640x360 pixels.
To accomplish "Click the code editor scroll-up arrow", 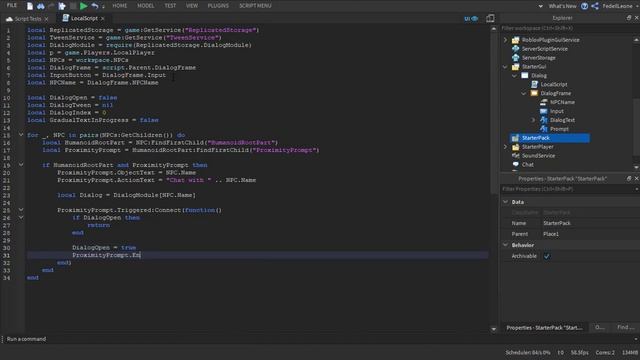I will click(x=494, y=29).
